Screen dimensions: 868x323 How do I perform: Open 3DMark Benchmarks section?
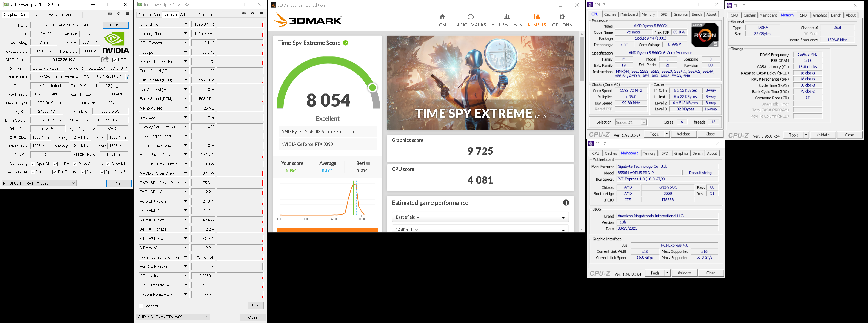[471, 20]
